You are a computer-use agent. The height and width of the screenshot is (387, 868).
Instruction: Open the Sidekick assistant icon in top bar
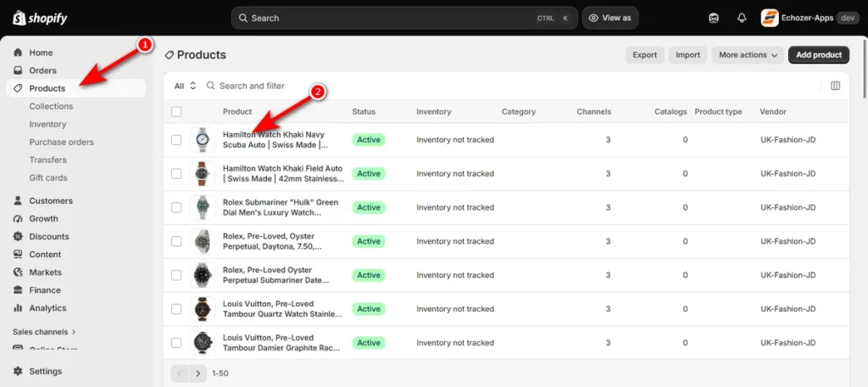tap(714, 19)
